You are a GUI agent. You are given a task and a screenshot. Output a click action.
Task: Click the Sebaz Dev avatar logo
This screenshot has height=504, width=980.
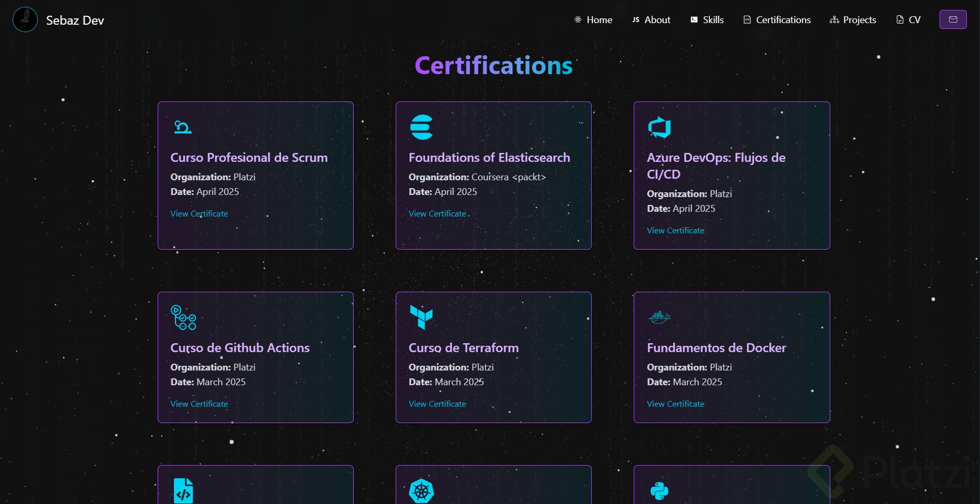(25, 20)
